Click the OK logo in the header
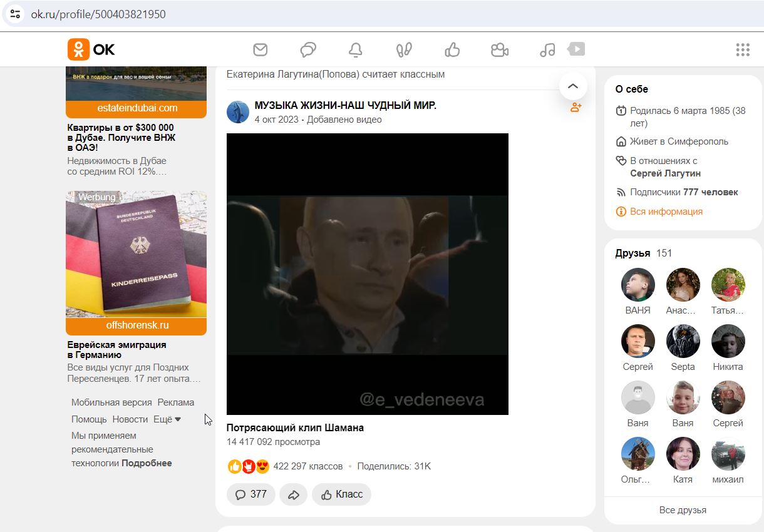 click(91, 49)
